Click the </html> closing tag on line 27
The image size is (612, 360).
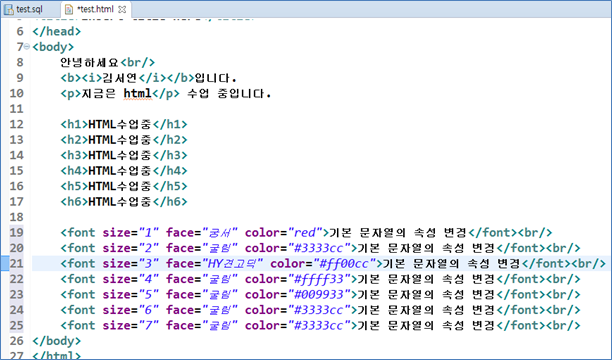[57, 355]
